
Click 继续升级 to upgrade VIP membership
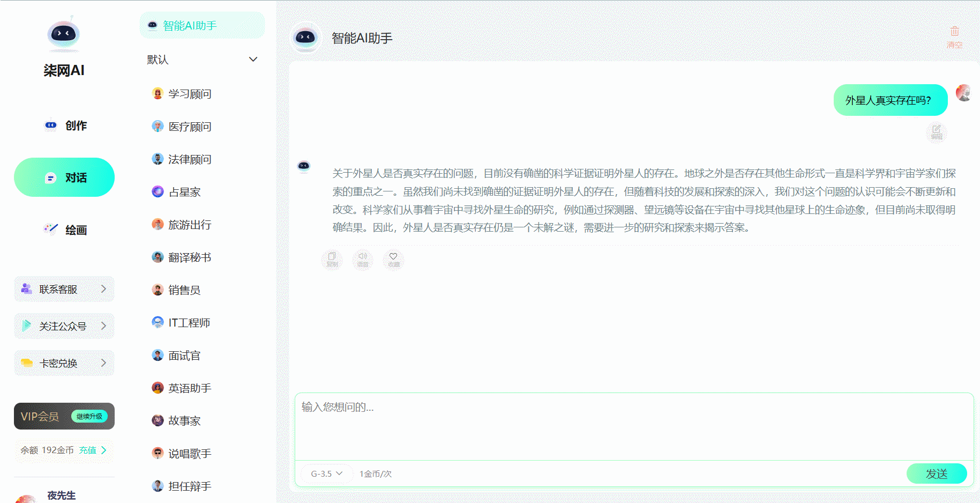tap(89, 416)
